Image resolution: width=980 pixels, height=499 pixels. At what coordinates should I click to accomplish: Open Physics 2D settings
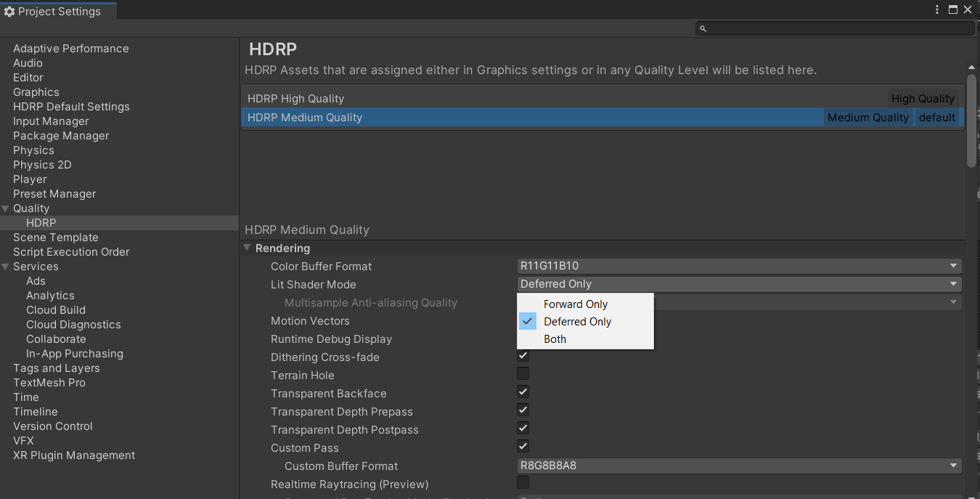[42, 165]
